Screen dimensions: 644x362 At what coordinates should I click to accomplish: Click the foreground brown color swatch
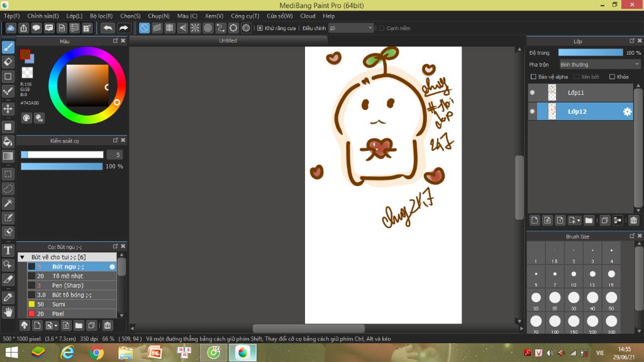25,54
